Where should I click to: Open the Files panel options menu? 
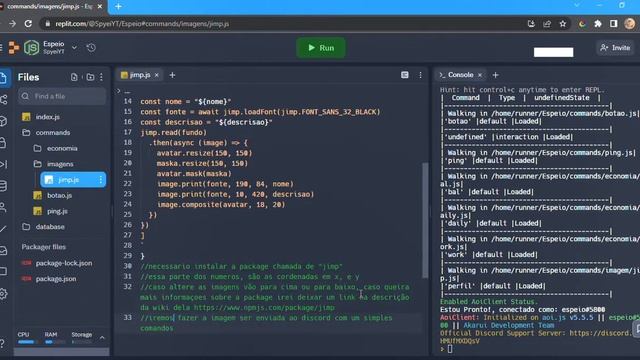101,77
